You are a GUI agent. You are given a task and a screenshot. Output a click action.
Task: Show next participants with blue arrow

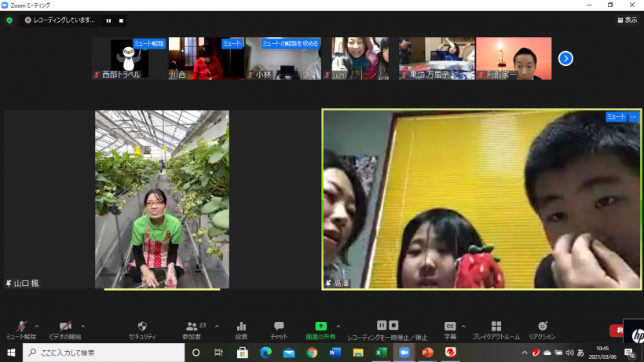[x=565, y=58]
